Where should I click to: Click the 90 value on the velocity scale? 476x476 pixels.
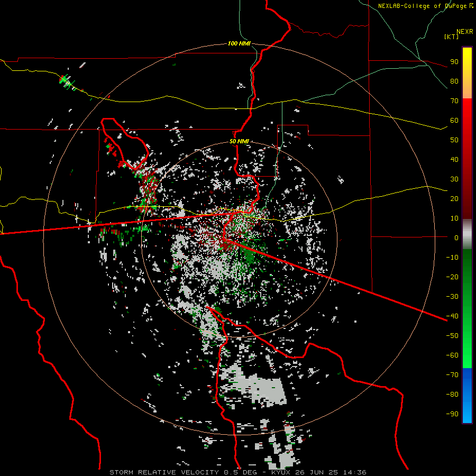454,62
